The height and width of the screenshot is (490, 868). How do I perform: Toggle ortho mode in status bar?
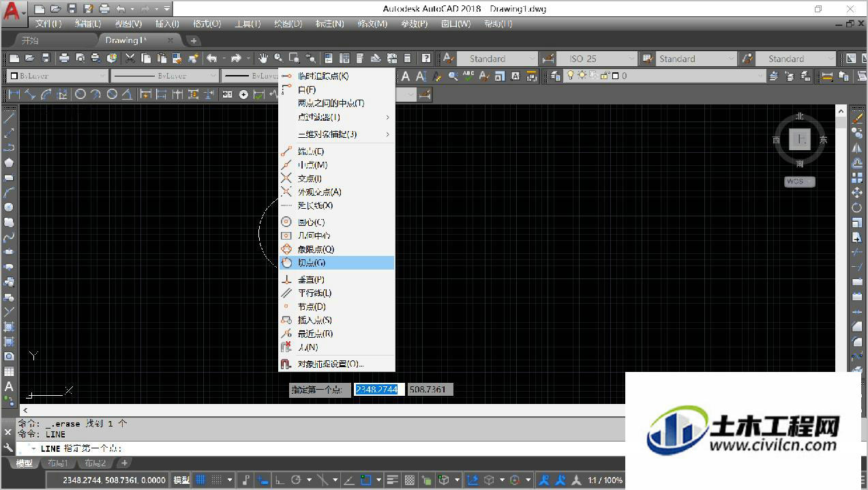(280, 480)
